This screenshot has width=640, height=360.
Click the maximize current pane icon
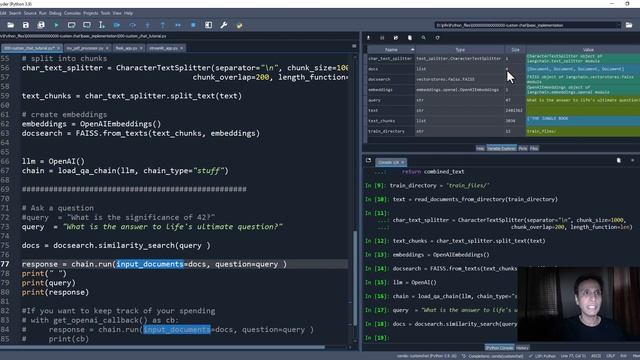[x=209, y=25]
